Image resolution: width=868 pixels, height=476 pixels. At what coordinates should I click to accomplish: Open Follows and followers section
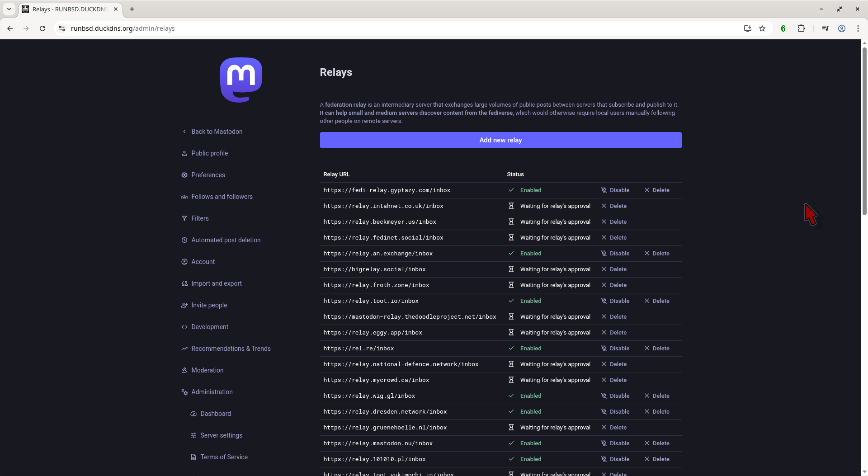tap(217, 197)
